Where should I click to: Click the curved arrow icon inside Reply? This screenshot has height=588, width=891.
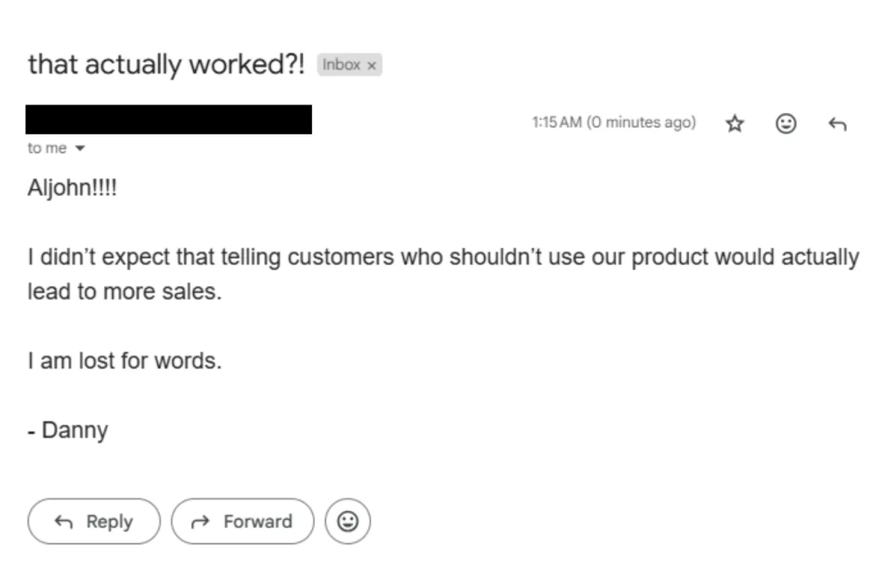click(x=64, y=522)
